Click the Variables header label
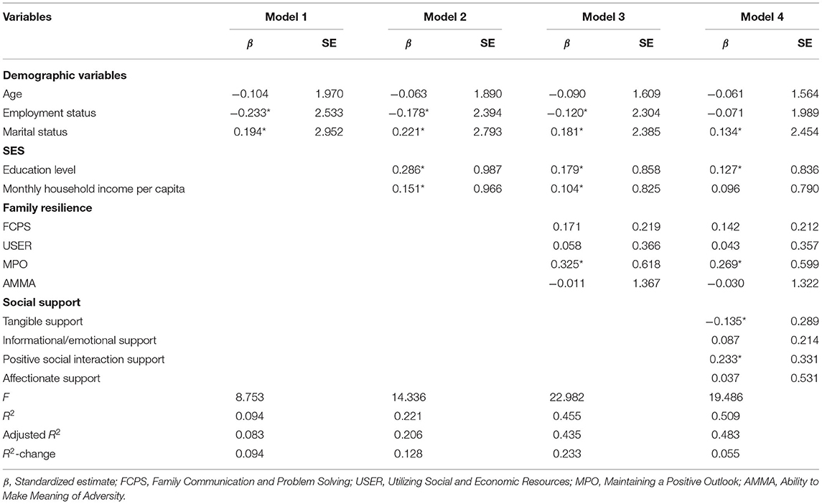This screenshot has width=822, height=504. pos(27,17)
